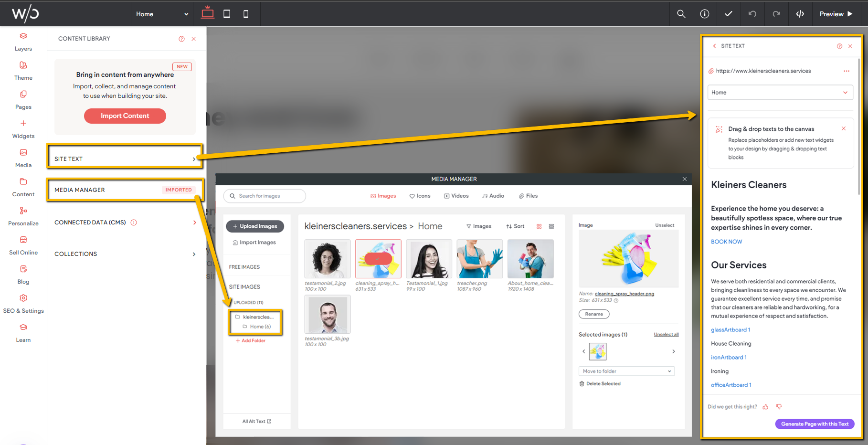Open All Alt Text link
This screenshot has width=868, height=445.
257,421
